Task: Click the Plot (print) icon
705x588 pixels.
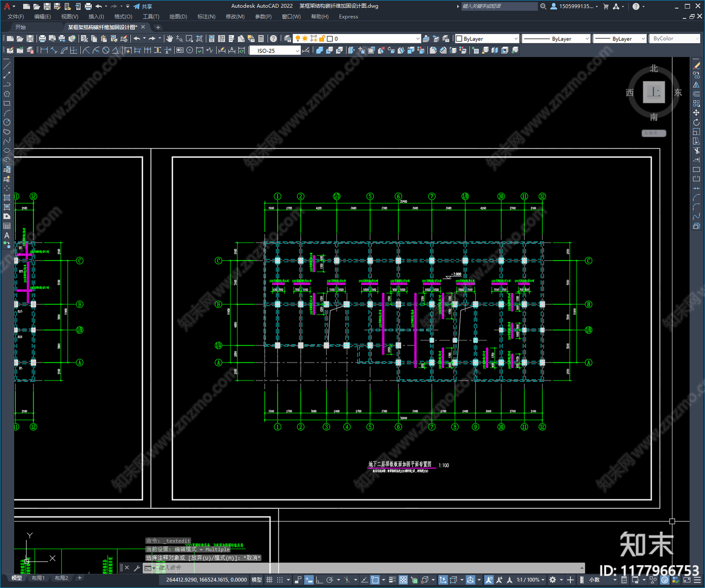Action: pyautogui.click(x=42, y=39)
